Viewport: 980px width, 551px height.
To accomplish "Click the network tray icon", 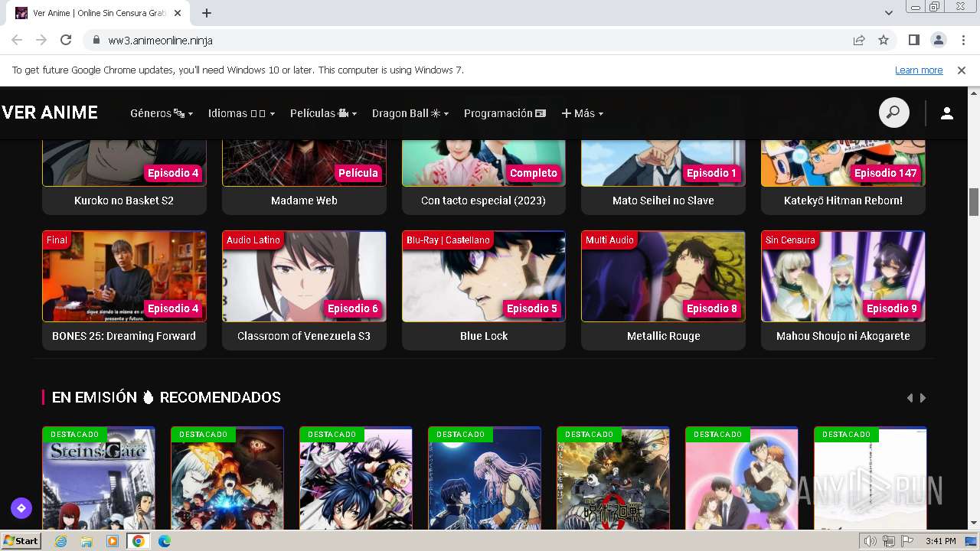I will point(889,541).
